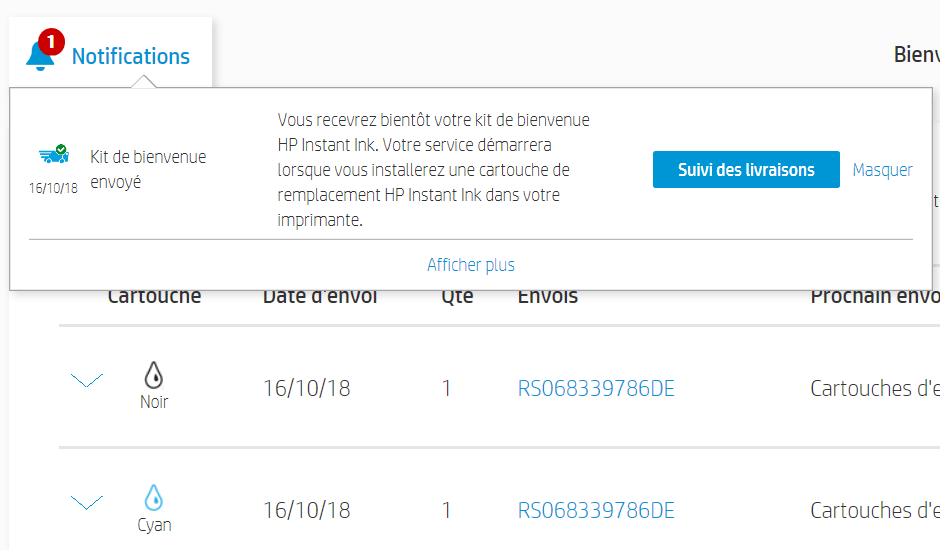Viewport: 940px width, 550px height.
Task: Click the Suivi des livraisons button
Action: [746, 170]
